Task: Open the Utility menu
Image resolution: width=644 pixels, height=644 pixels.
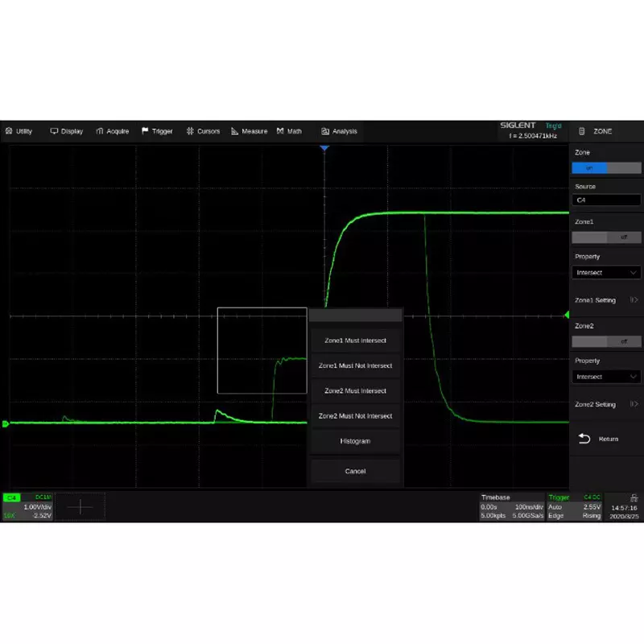Action: click(x=19, y=131)
